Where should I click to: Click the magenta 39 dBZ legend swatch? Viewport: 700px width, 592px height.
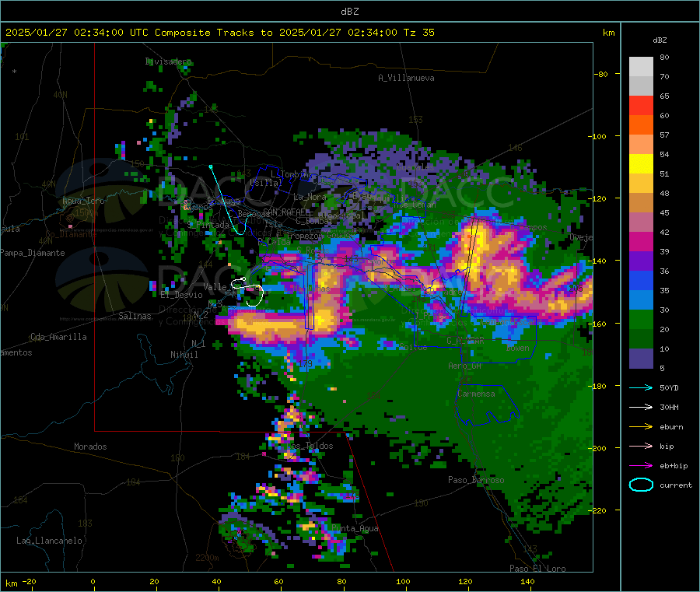pos(641,241)
